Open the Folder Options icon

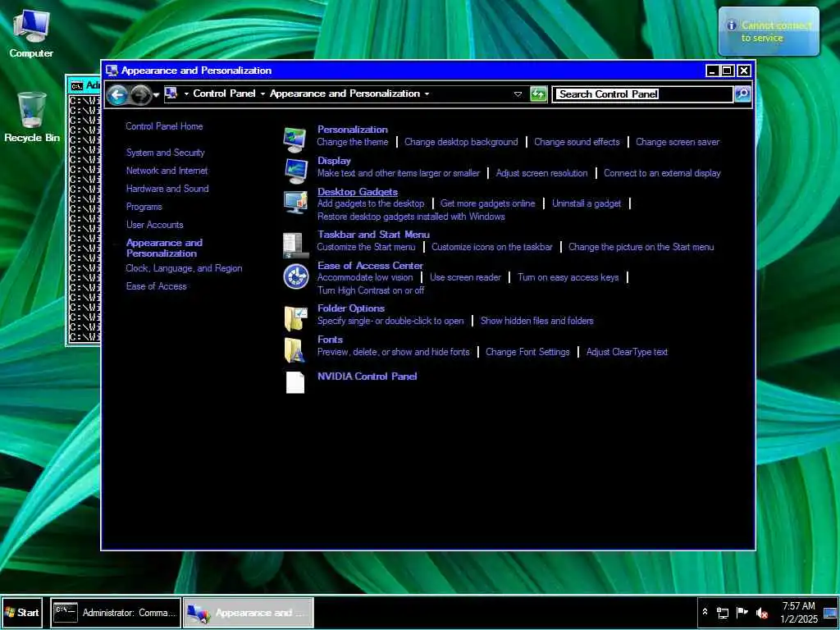[x=295, y=318]
